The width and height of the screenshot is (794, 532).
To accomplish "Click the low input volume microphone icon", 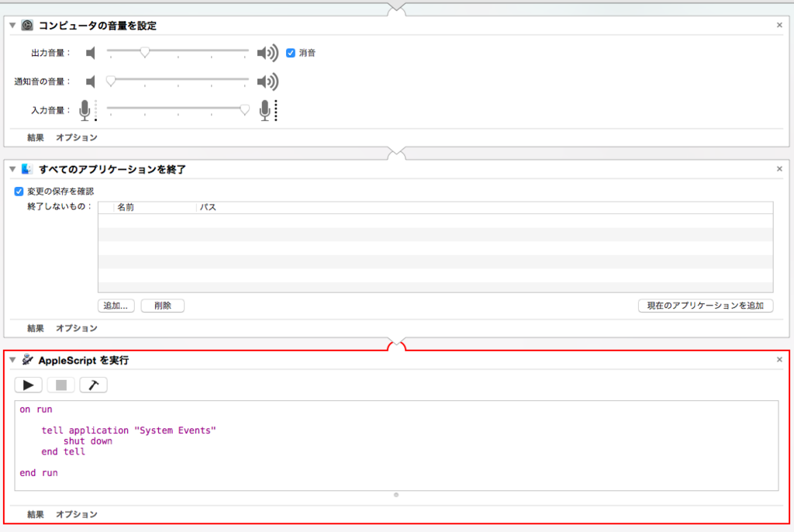I will [87, 110].
